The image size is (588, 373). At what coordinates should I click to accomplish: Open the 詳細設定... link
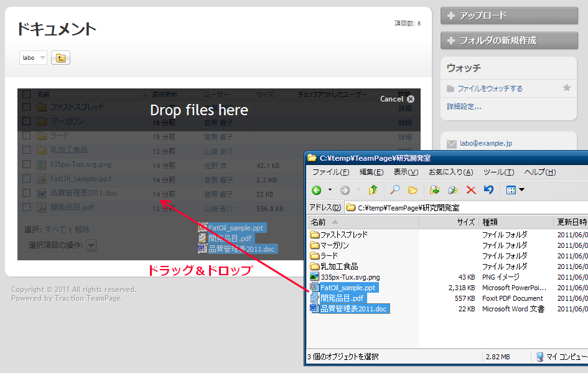[464, 106]
